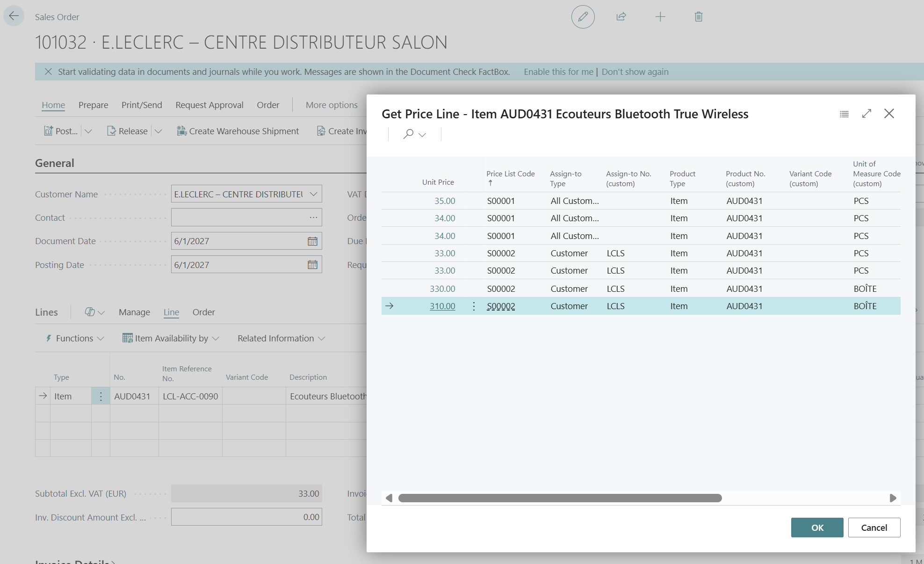Open Contact lookup ellipsis button
Viewport: 924px width, 564px height.
pyautogui.click(x=313, y=217)
